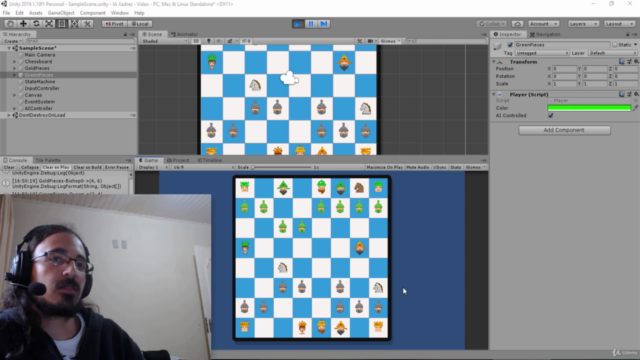
Task: Open the Transform component gear menu
Action: click(x=636, y=62)
